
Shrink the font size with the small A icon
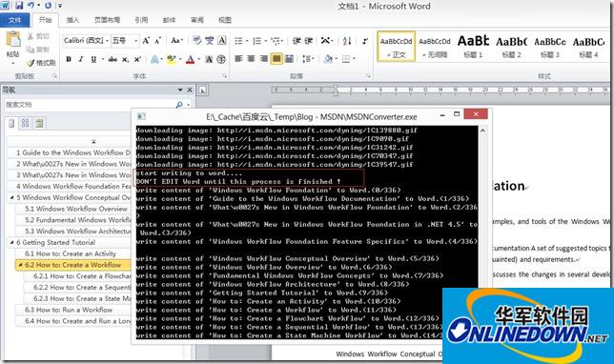[x=158, y=41]
